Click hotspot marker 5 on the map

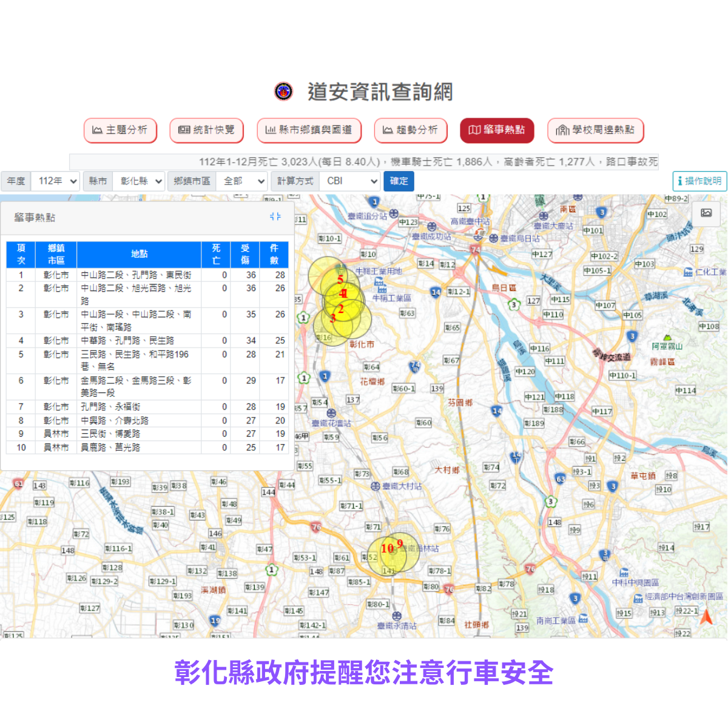point(340,279)
